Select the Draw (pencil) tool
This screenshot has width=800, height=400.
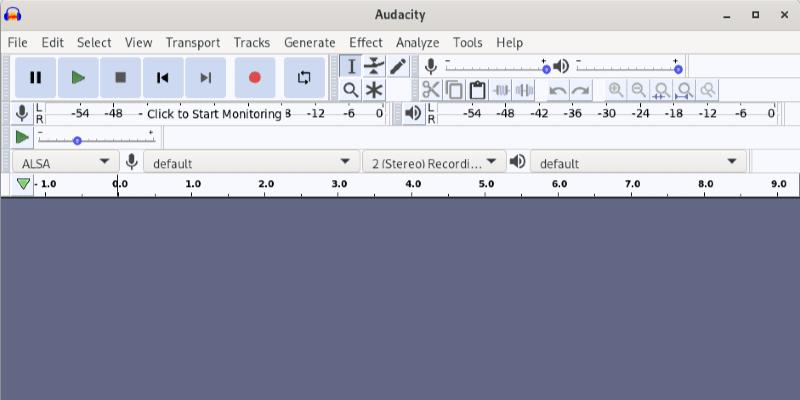[x=397, y=66]
